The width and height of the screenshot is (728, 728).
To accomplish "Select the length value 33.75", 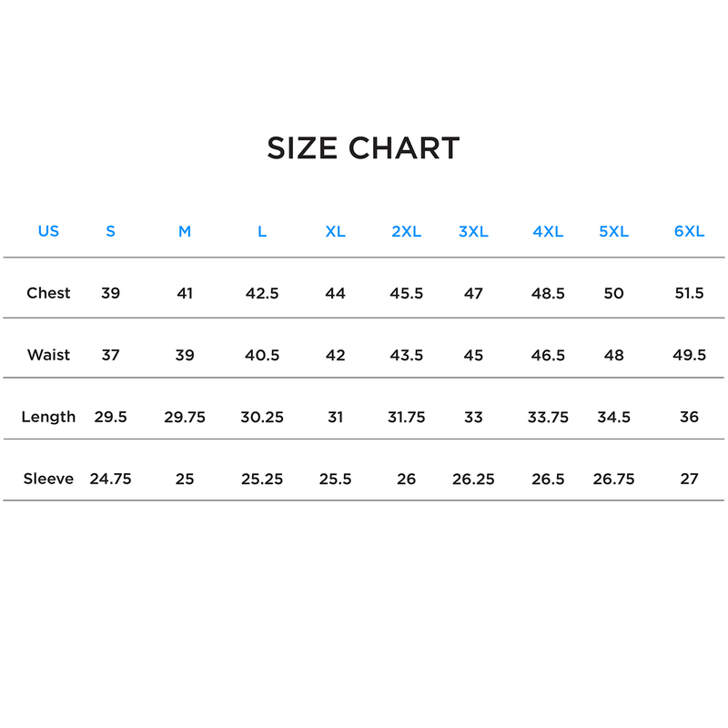I will pyautogui.click(x=548, y=417).
